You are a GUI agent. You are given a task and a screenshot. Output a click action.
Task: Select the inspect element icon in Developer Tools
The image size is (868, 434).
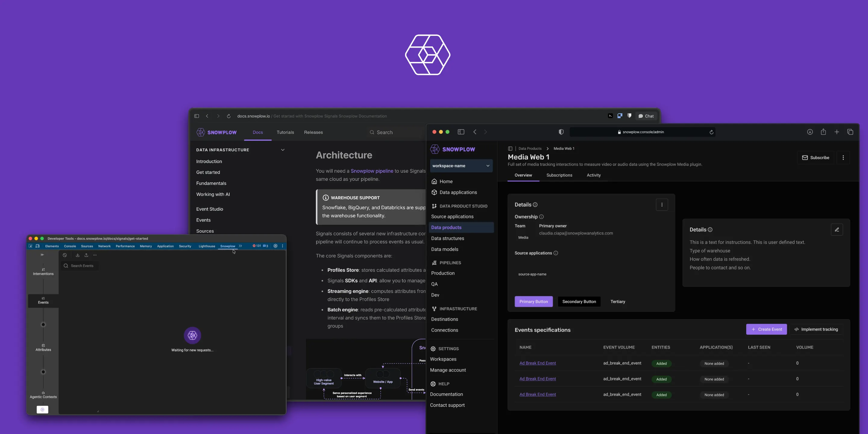30,246
